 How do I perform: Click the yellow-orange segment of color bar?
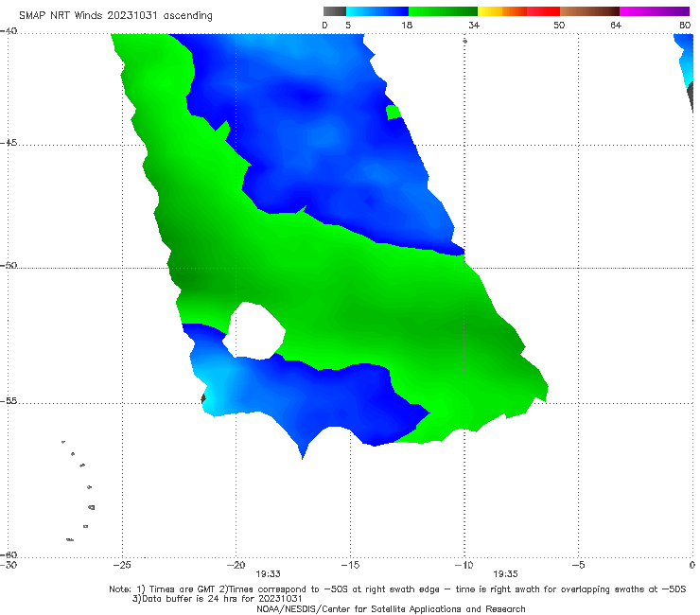pos(501,11)
